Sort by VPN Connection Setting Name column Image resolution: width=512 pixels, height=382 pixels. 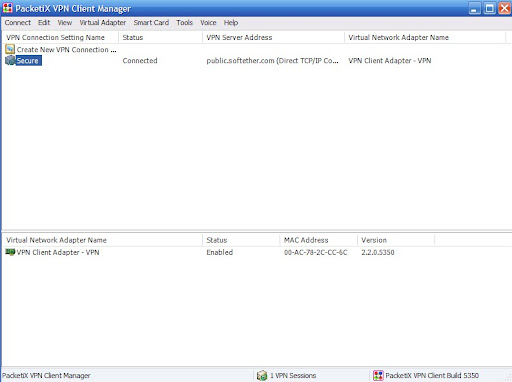[x=60, y=37]
